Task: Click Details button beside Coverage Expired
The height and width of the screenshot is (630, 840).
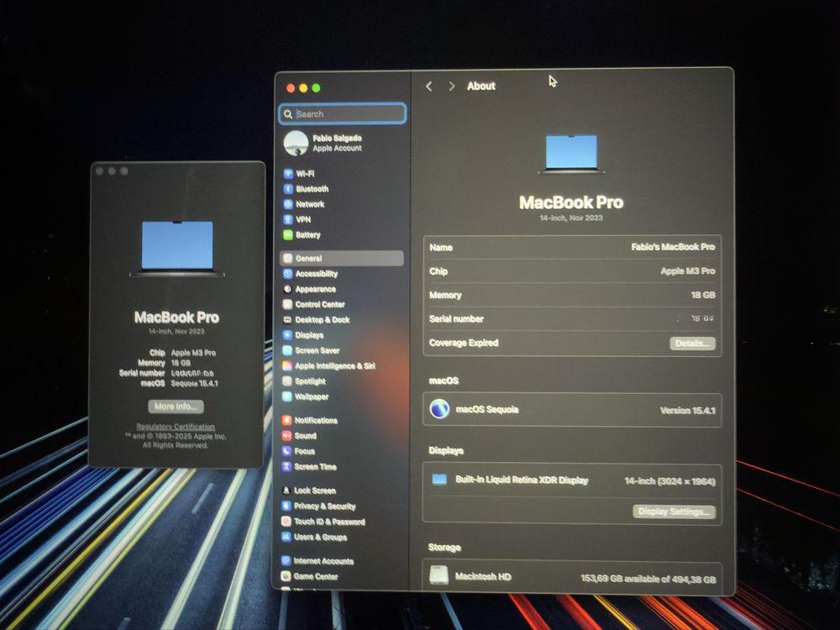Action: (x=692, y=344)
